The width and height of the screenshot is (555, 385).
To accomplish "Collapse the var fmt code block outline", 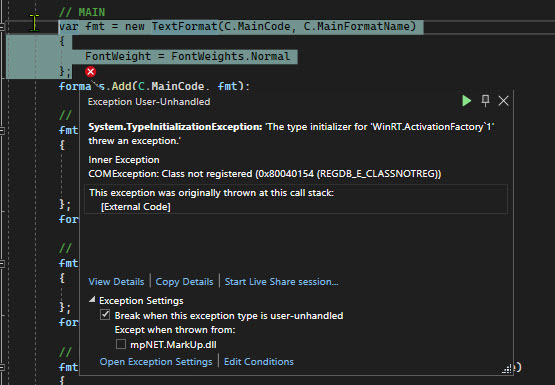I will [x=2, y=27].
